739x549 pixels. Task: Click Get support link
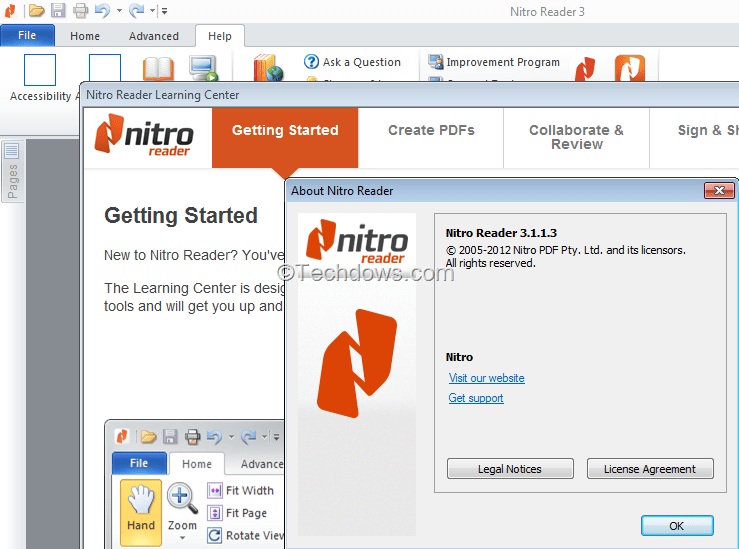476,398
